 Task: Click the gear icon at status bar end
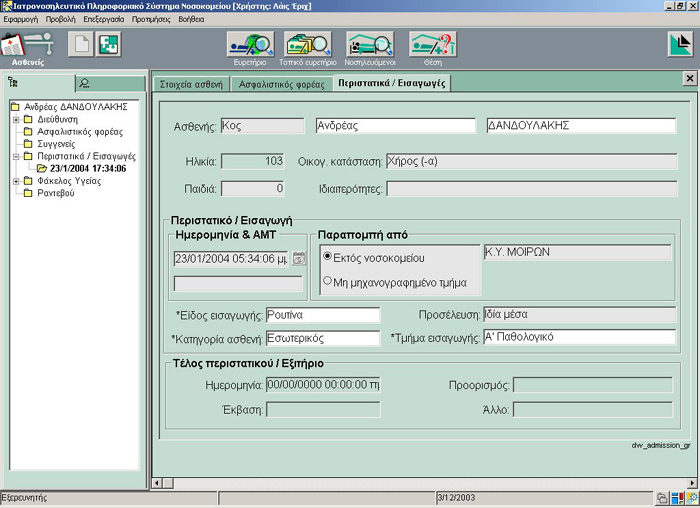pos(693,498)
